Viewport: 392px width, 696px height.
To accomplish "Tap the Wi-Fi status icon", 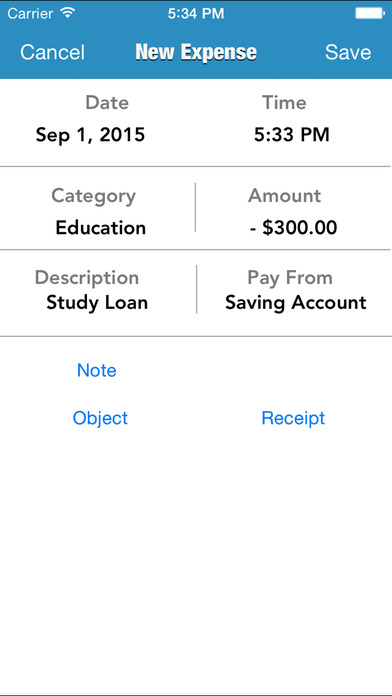I will 68,13.
